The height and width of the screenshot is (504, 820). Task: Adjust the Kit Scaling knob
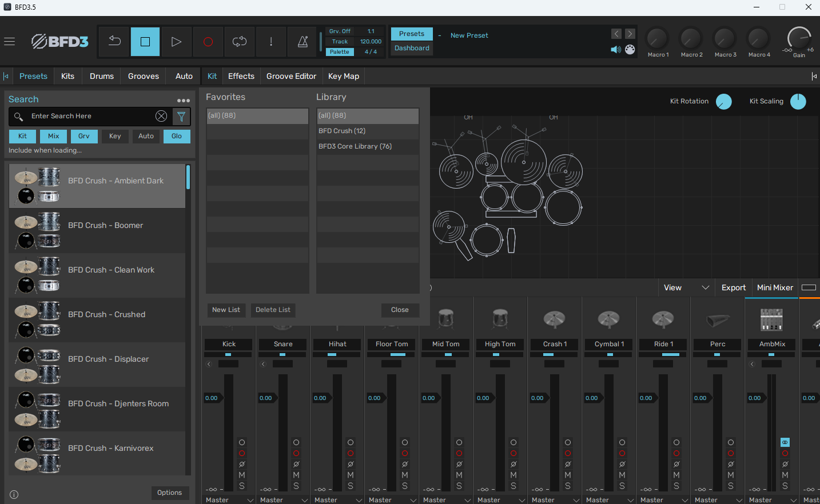798,102
